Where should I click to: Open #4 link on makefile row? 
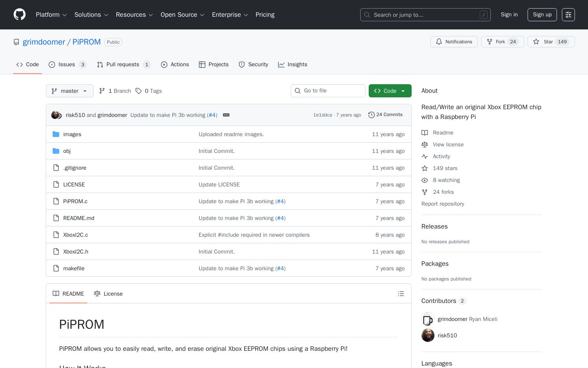coord(281,268)
